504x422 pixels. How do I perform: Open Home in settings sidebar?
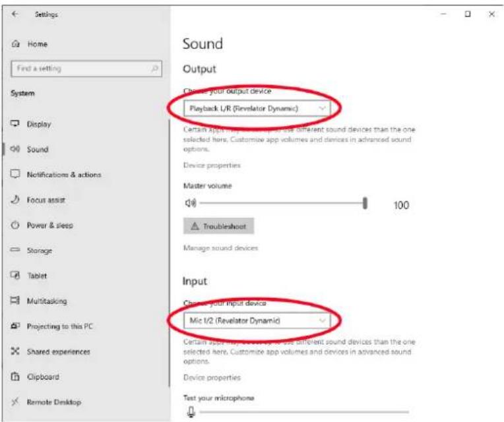(38, 44)
